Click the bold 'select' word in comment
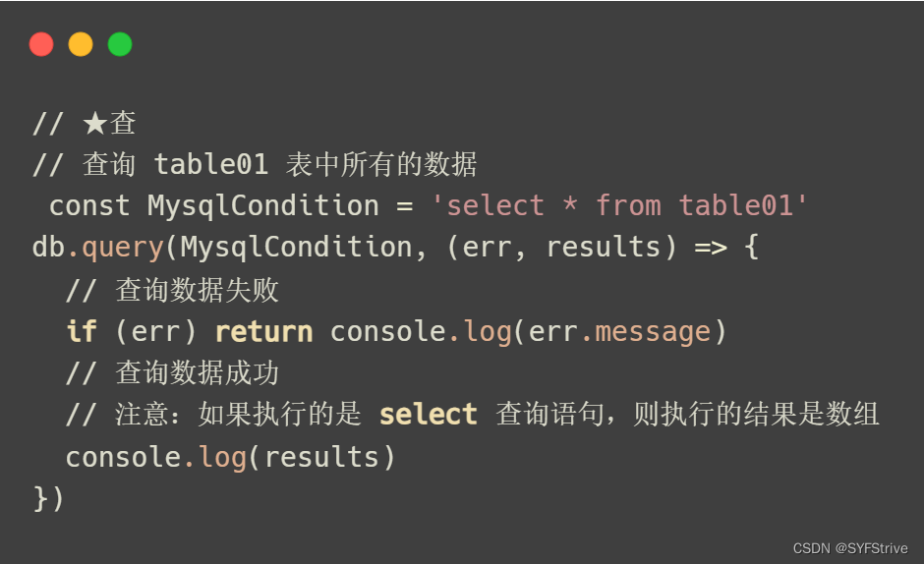Screen dimensions: 924x564 tap(428, 415)
